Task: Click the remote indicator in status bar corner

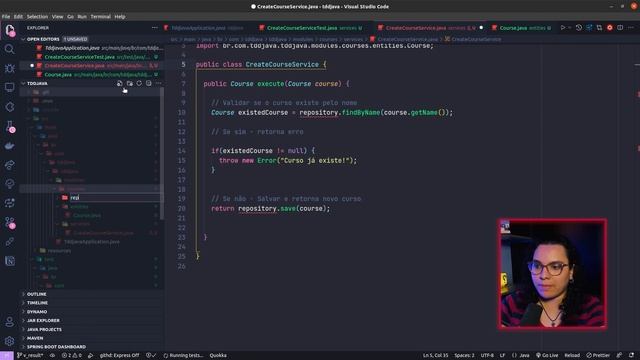Action: pyautogui.click(x=7, y=355)
